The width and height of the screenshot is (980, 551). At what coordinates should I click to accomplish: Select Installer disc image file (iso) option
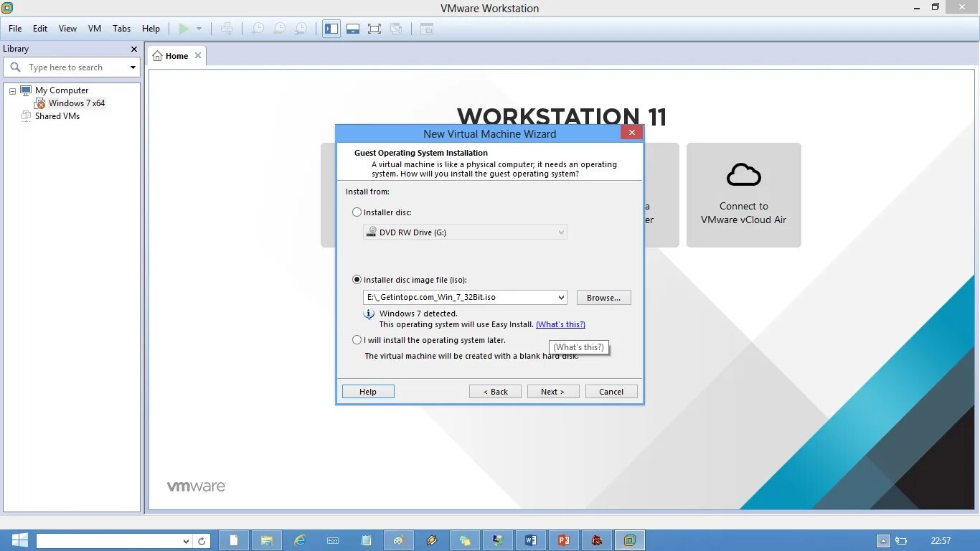point(357,280)
